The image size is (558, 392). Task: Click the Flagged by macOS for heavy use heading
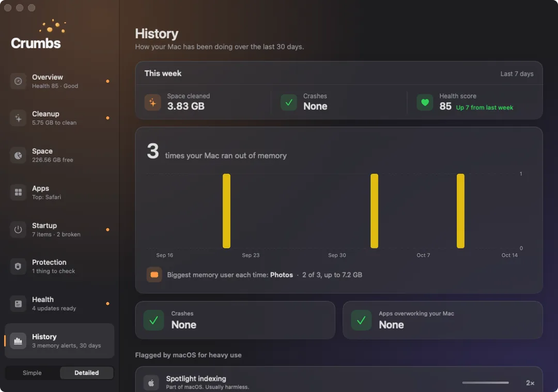pos(188,355)
